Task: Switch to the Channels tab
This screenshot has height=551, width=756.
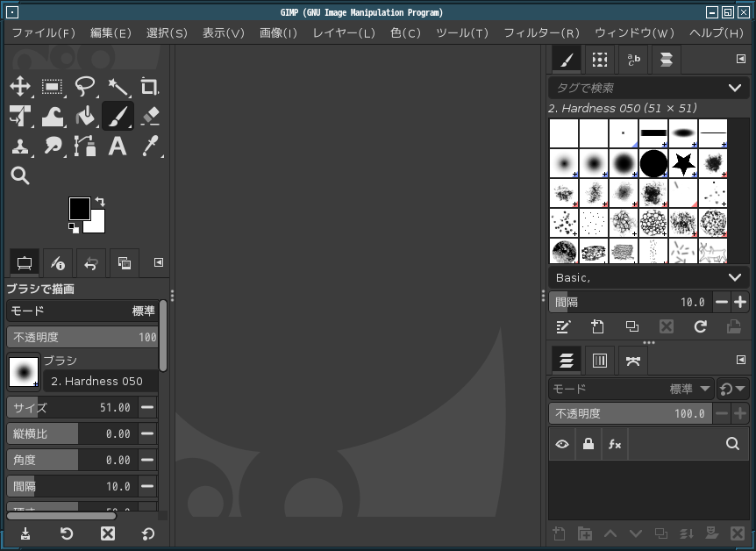Action: coord(600,360)
